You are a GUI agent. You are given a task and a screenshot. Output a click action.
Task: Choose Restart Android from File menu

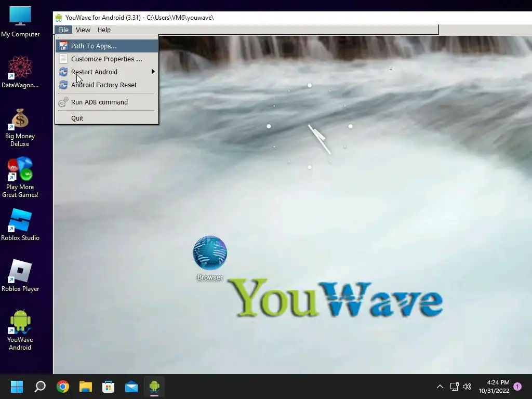[x=107, y=72]
